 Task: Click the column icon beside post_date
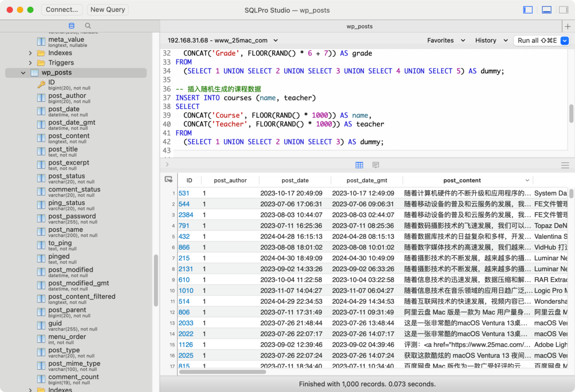41,111
